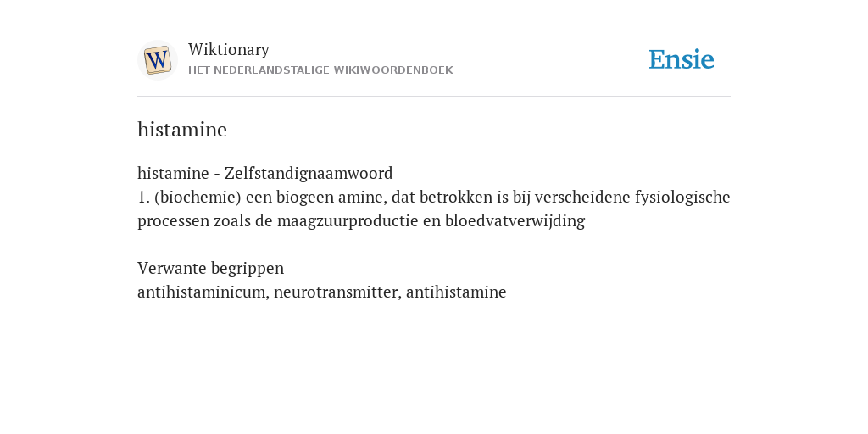This screenshot has width=868, height=434.
Task: Click the word betrokken in the definition
Action: (x=456, y=197)
